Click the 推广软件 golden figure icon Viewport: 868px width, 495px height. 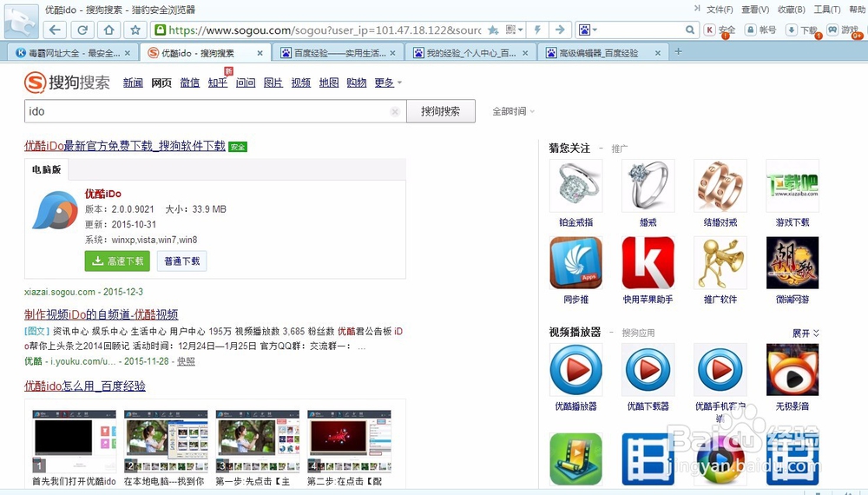[720, 262]
